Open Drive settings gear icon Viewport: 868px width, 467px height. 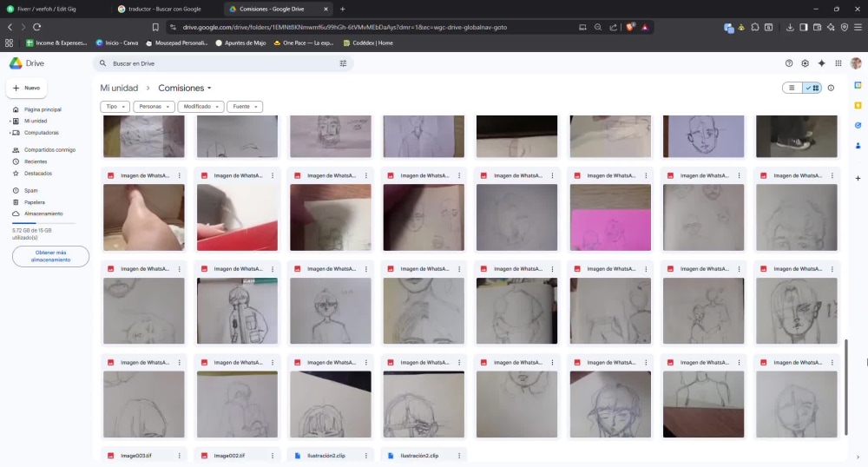(x=805, y=63)
